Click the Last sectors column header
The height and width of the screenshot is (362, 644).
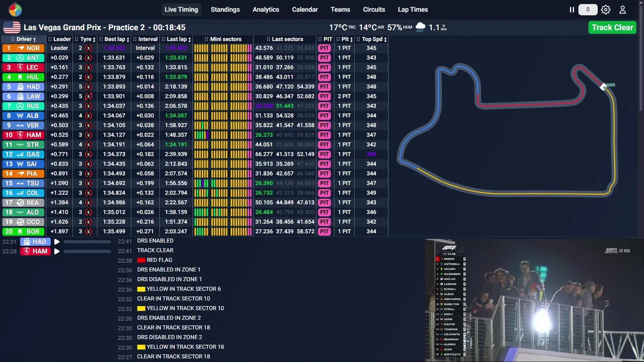pyautogui.click(x=285, y=39)
